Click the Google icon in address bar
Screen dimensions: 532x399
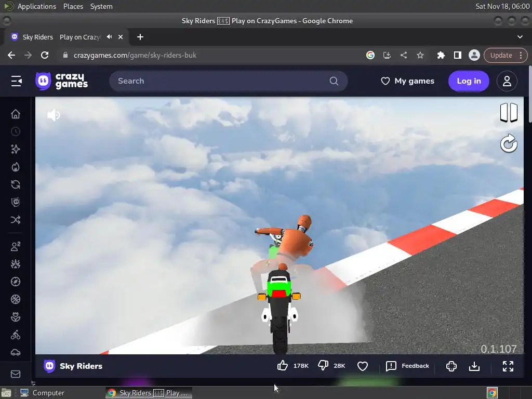(x=370, y=55)
